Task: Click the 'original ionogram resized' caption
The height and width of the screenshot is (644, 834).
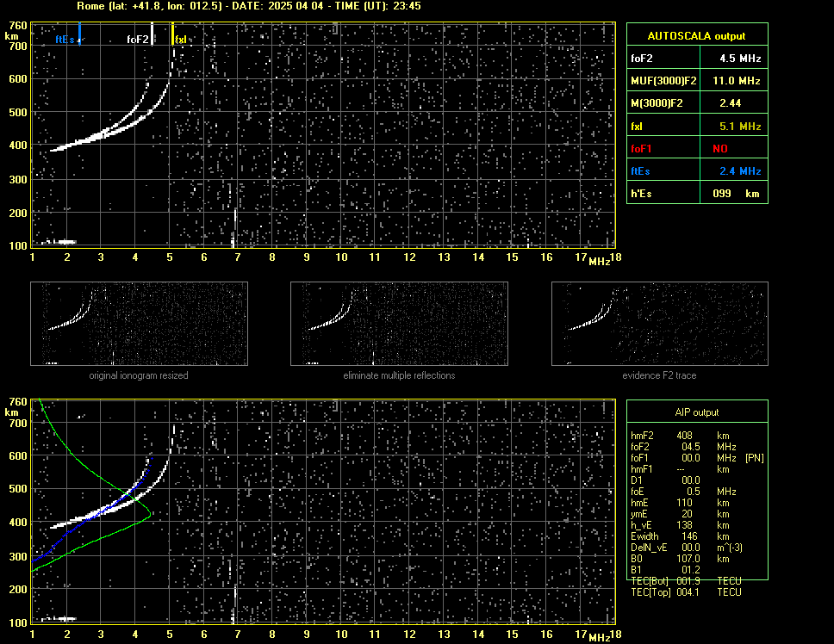Action: point(139,375)
